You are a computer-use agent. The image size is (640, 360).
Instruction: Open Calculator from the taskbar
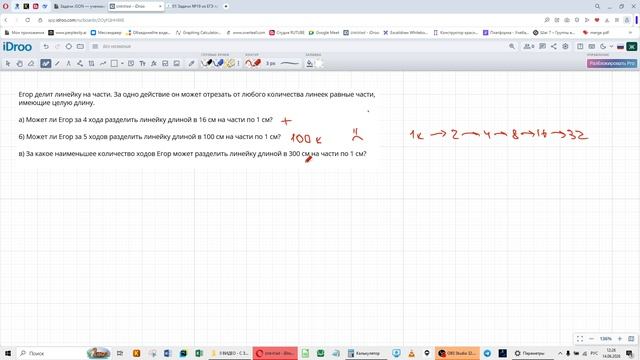coord(364,353)
